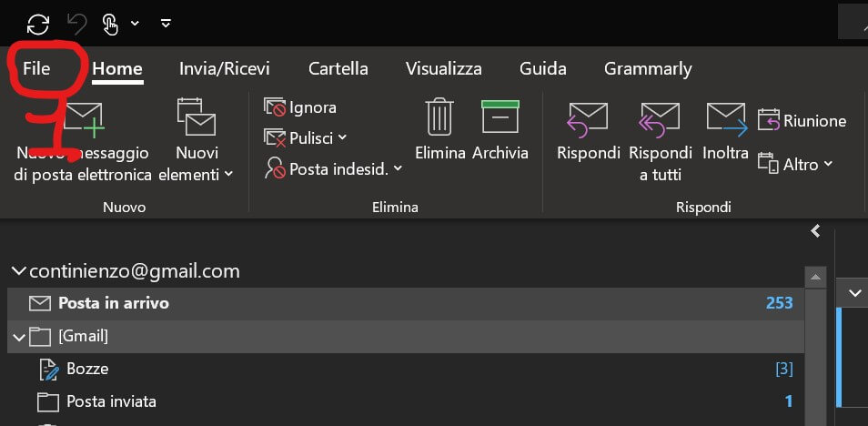The image size is (868, 426).
Task: Click the Ignora conversation icon
Action: tap(275, 107)
